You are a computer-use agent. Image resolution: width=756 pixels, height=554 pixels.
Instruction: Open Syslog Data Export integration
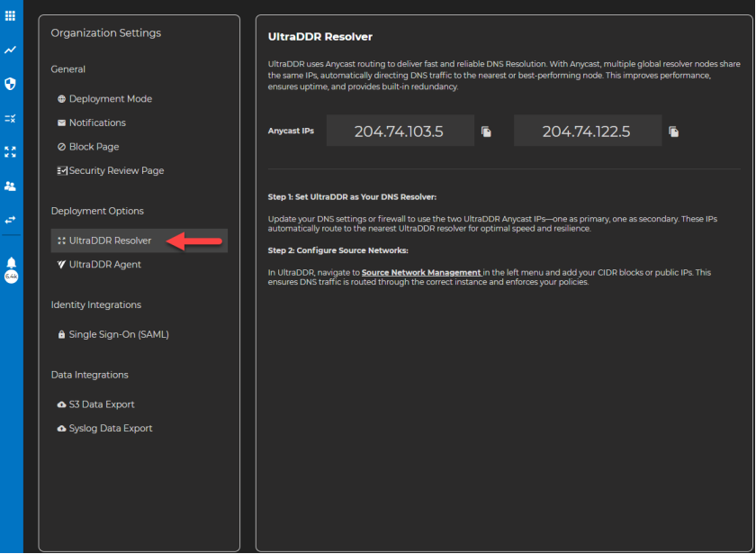coord(110,428)
